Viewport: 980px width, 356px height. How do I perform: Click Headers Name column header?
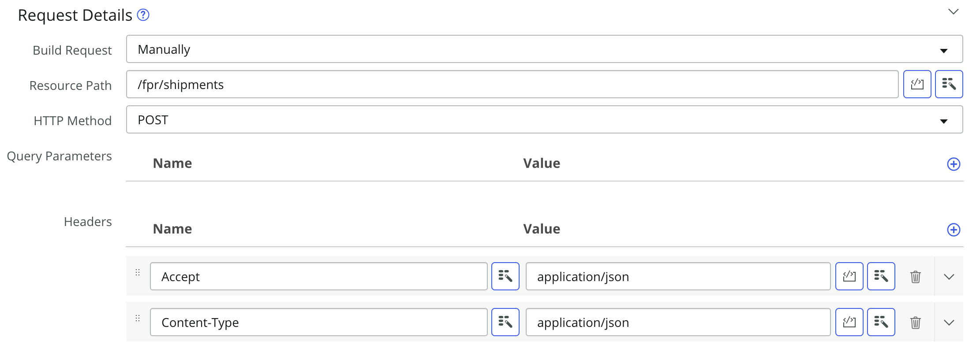pos(172,229)
